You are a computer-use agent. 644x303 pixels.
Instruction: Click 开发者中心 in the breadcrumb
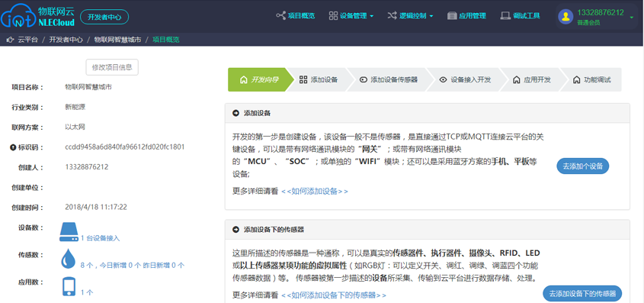point(66,40)
